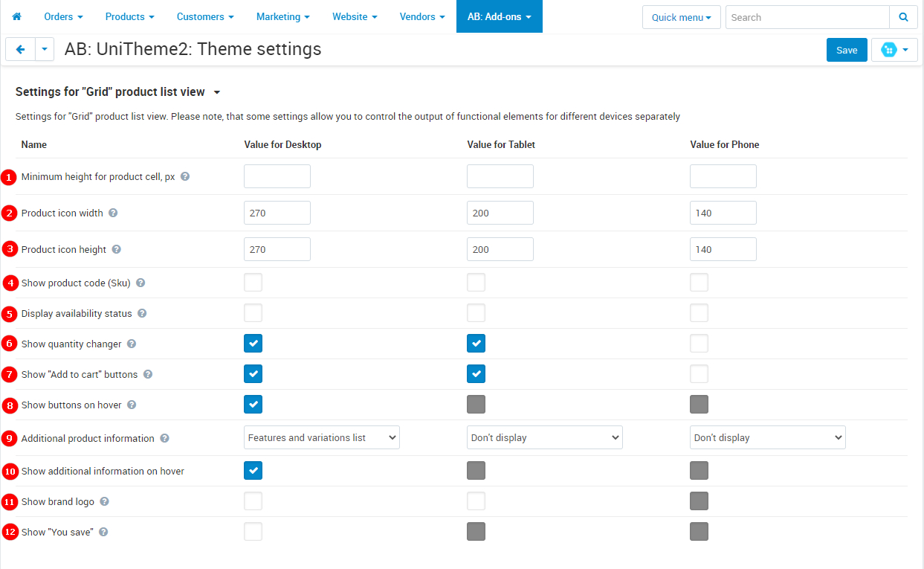The width and height of the screenshot is (924, 569).
Task: Enable Show product code for Desktop
Action: tap(253, 283)
